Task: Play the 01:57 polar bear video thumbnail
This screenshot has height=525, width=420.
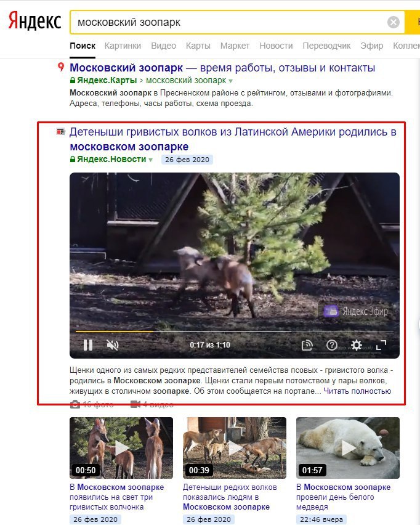Action: pos(348,448)
